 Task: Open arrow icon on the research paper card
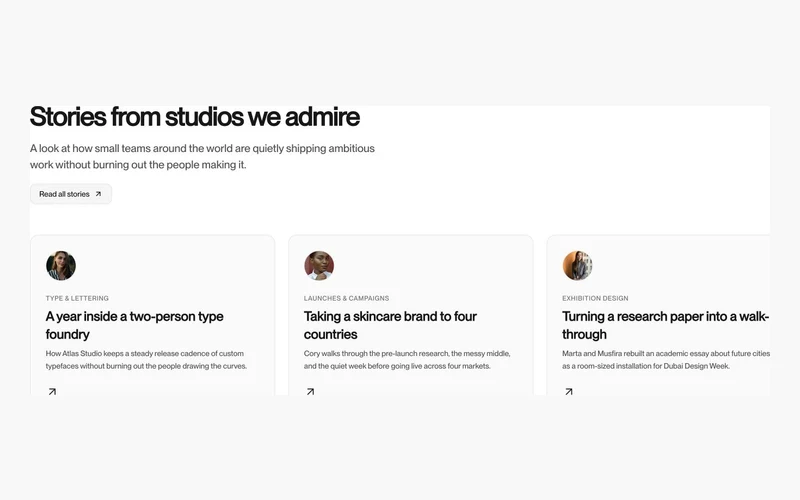click(568, 391)
